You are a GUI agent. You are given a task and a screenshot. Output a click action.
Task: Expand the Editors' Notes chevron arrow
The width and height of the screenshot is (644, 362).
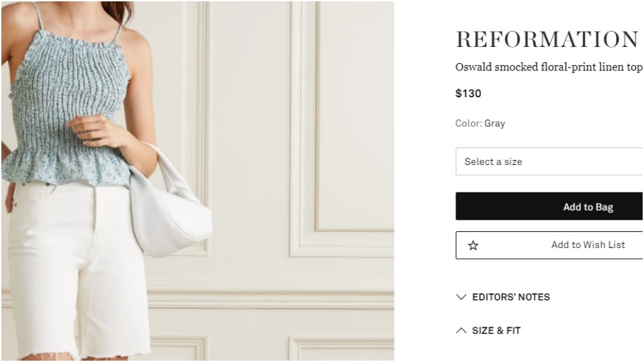462,297
